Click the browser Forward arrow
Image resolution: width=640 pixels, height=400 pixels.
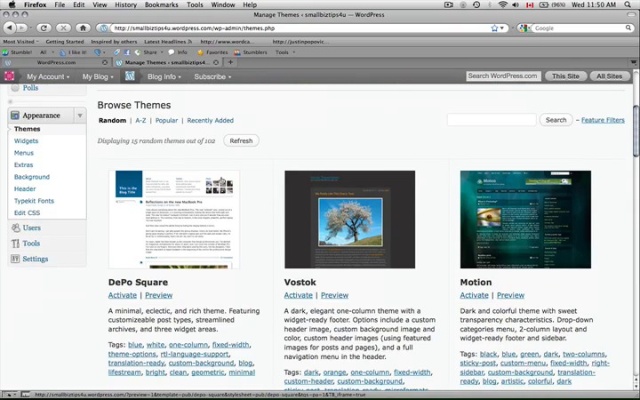22,28
